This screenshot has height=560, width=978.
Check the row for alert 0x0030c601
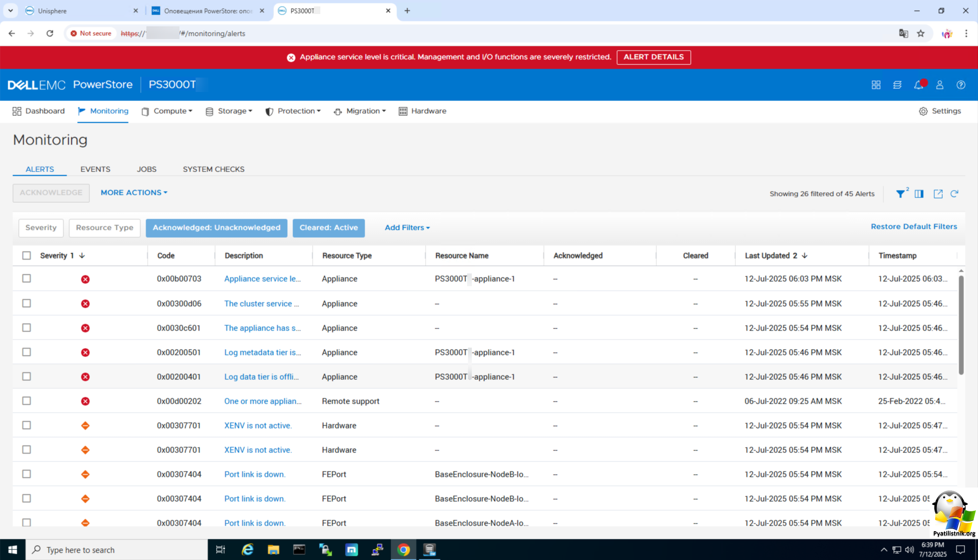click(x=27, y=328)
